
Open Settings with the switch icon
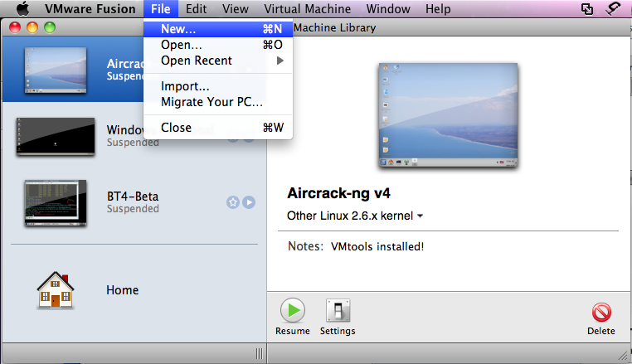(338, 310)
